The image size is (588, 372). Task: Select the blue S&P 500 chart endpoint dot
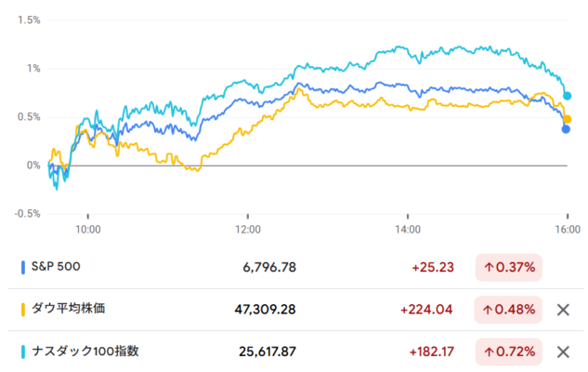pos(566,129)
